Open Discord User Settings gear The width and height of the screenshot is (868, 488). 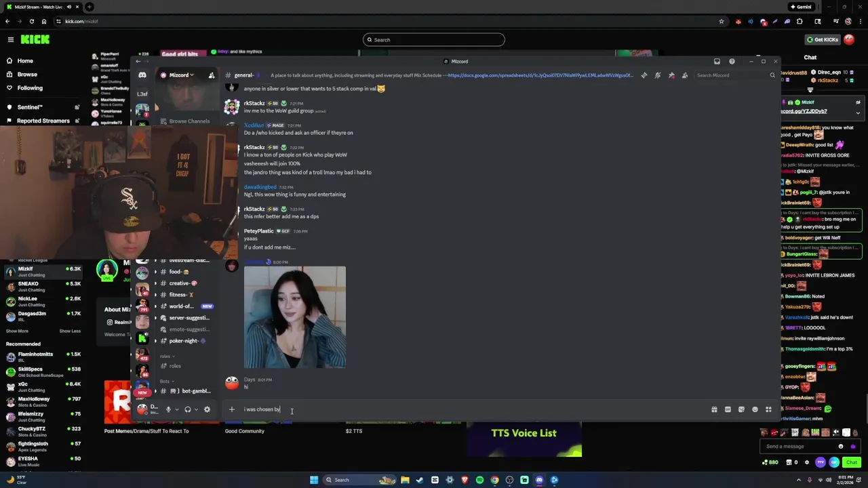(x=207, y=409)
